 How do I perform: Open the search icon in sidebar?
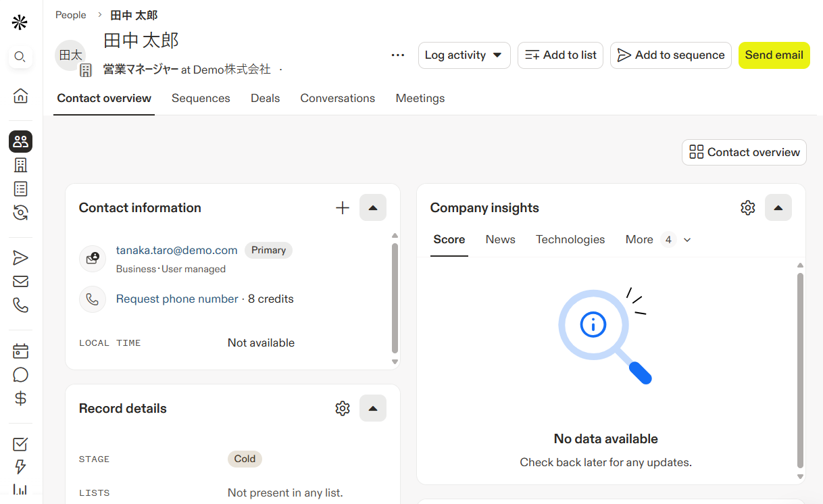20,57
